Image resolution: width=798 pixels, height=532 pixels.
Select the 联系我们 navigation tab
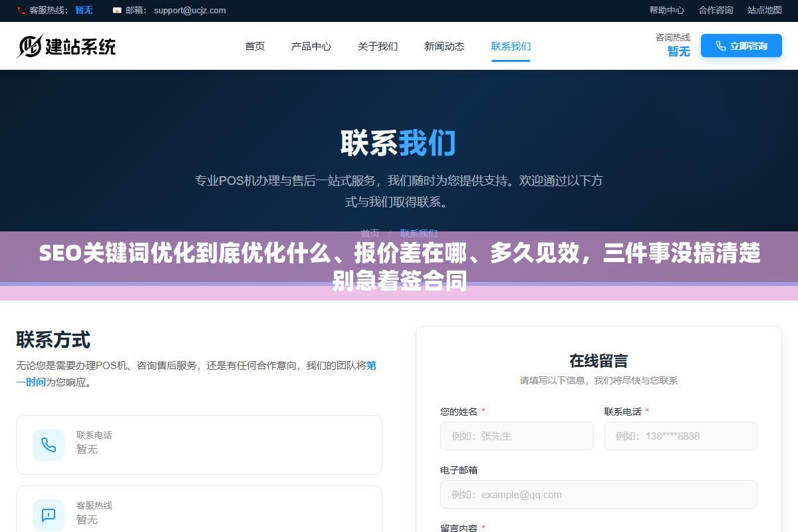click(x=511, y=46)
